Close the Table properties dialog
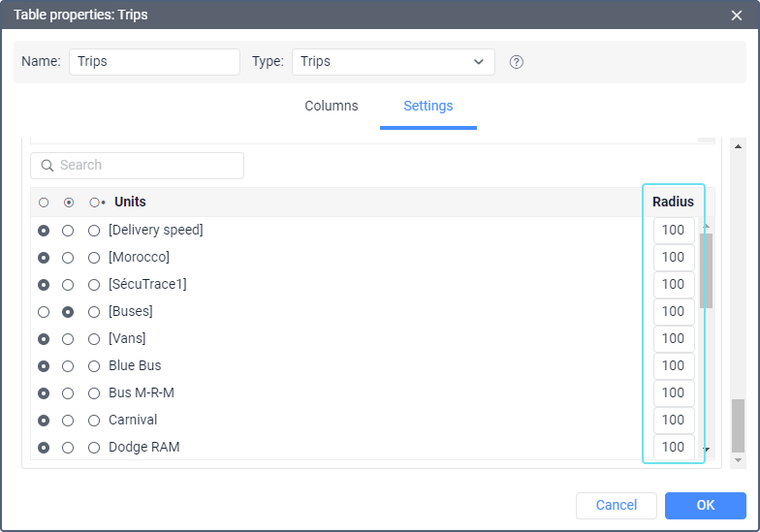The height and width of the screenshot is (532, 760). (x=737, y=16)
